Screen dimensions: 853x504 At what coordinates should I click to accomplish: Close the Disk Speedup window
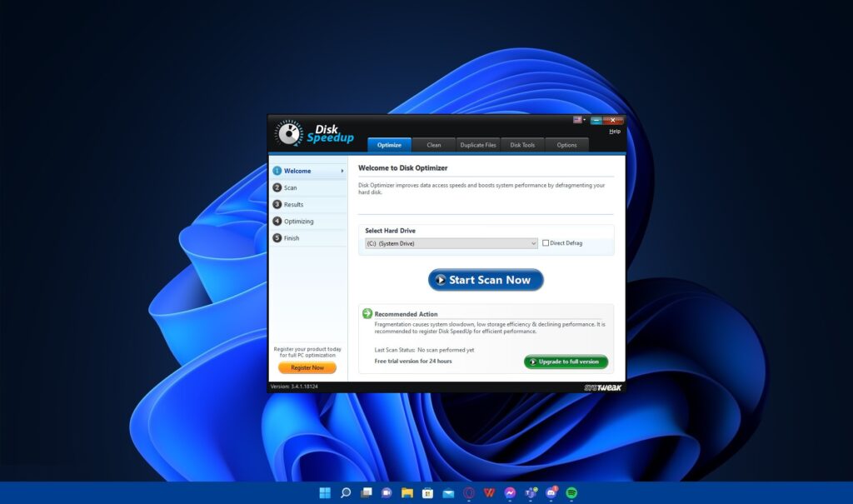coord(613,120)
